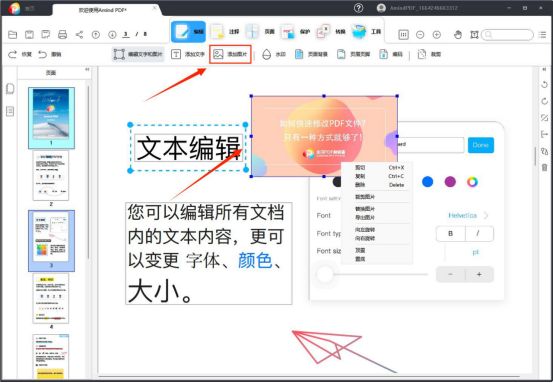Switch to the 转换 (Convert) ribbon tab

coord(330,32)
